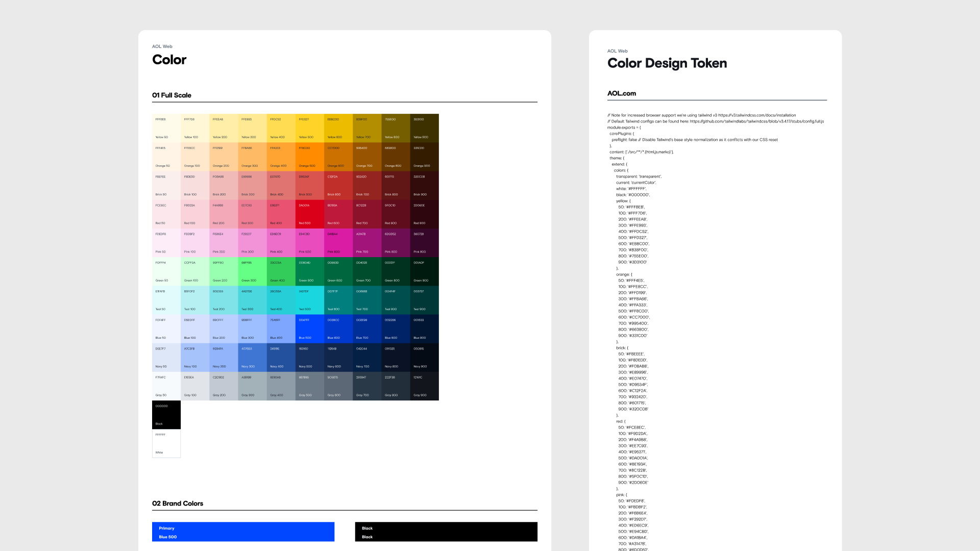Click the Black brand color bar
Screen dimensions: 980x551
coord(446,532)
